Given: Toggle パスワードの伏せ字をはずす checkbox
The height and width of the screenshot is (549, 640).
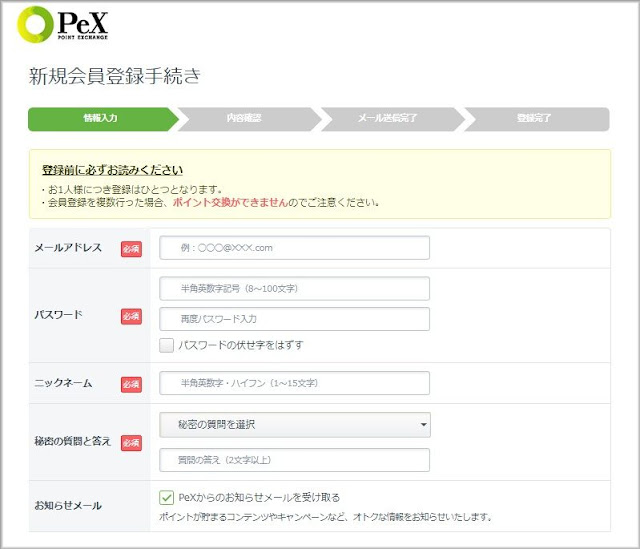Looking at the screenshot, I should tap(167, 345).
